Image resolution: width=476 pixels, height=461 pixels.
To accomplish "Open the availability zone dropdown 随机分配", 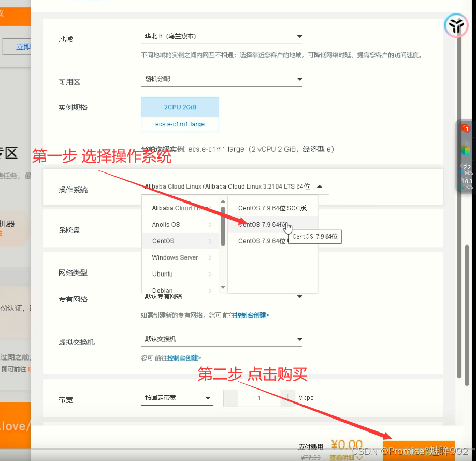I will pyautogui.click(x=222, y=79).
